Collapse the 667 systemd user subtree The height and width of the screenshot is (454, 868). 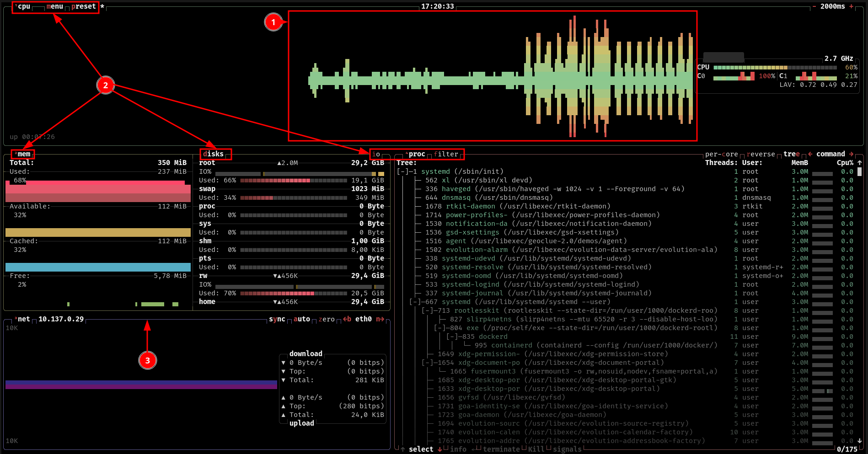[x=415, y=302]
